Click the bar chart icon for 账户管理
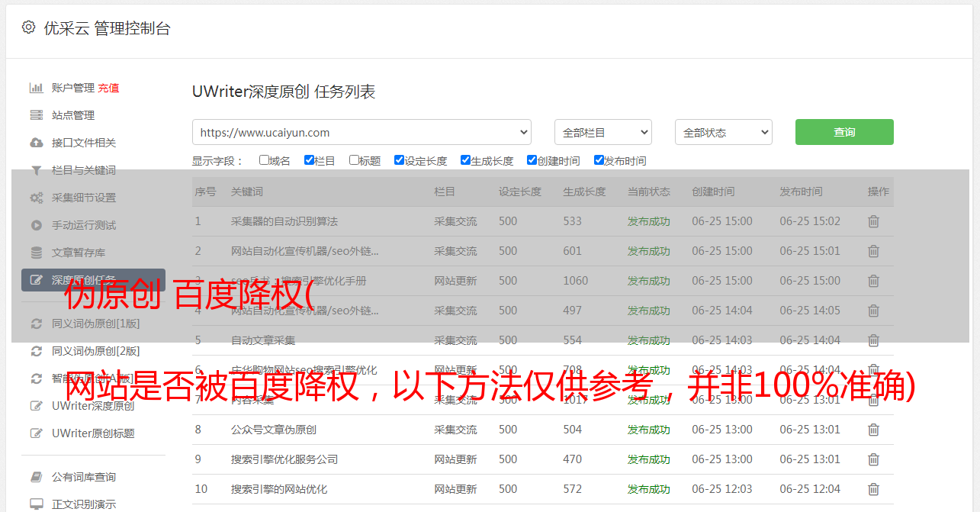This screenshot has width=980, height=512. click(x=36, y=88)
